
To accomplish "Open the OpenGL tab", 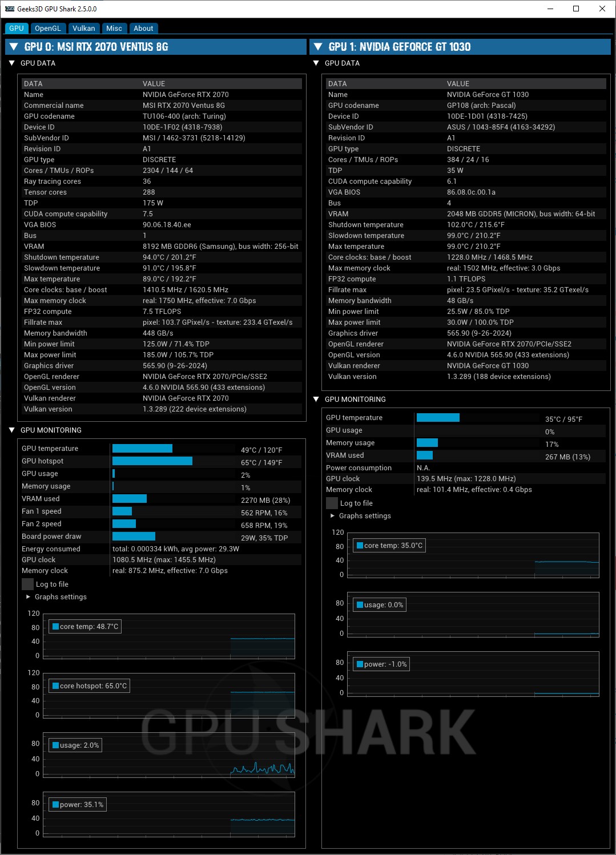I will 47,29.
